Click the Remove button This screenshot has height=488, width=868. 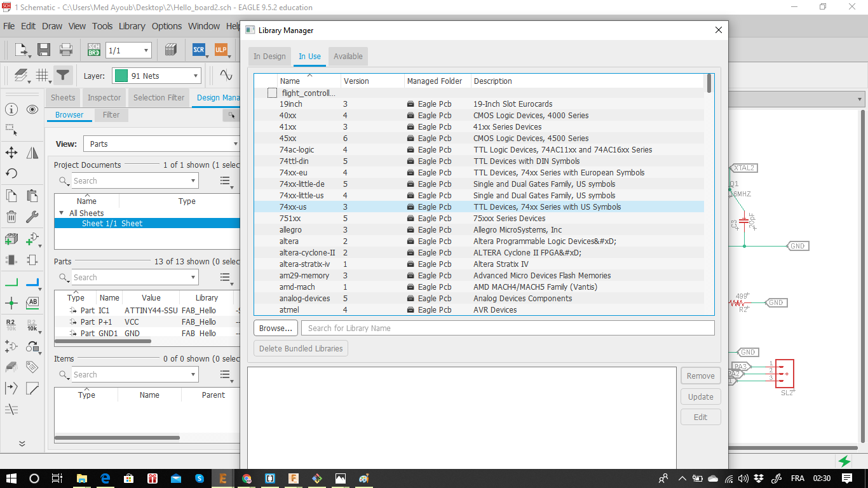[701, 376]
